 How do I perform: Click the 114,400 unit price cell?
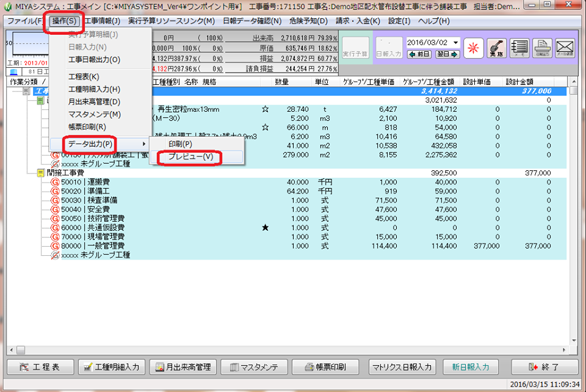coord(384,246)
